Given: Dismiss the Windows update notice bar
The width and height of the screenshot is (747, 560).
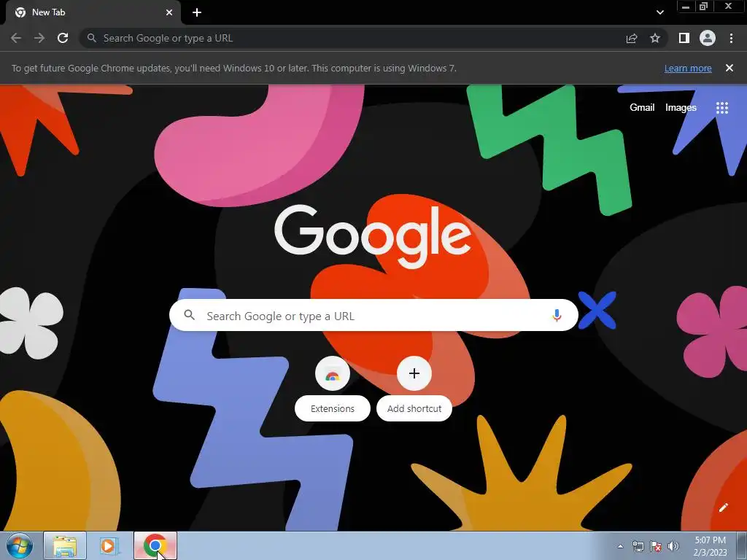Looking at the screenshot, I should pos(729,68).
